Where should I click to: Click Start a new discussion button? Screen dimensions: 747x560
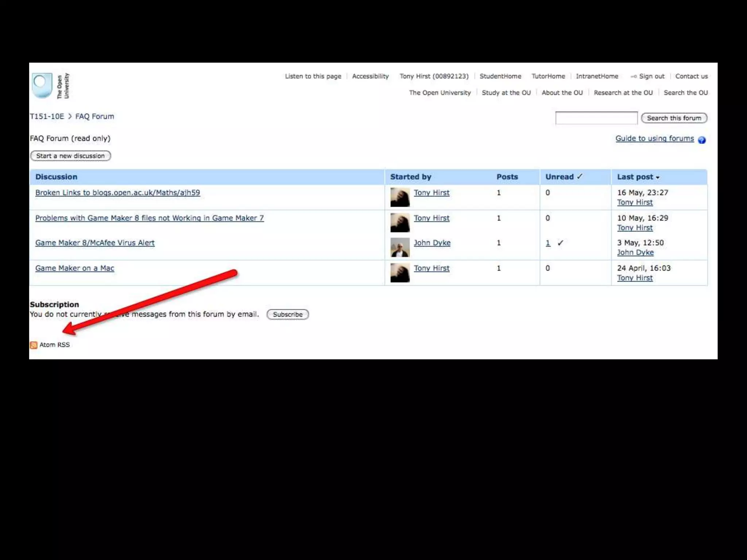point(70,156)
